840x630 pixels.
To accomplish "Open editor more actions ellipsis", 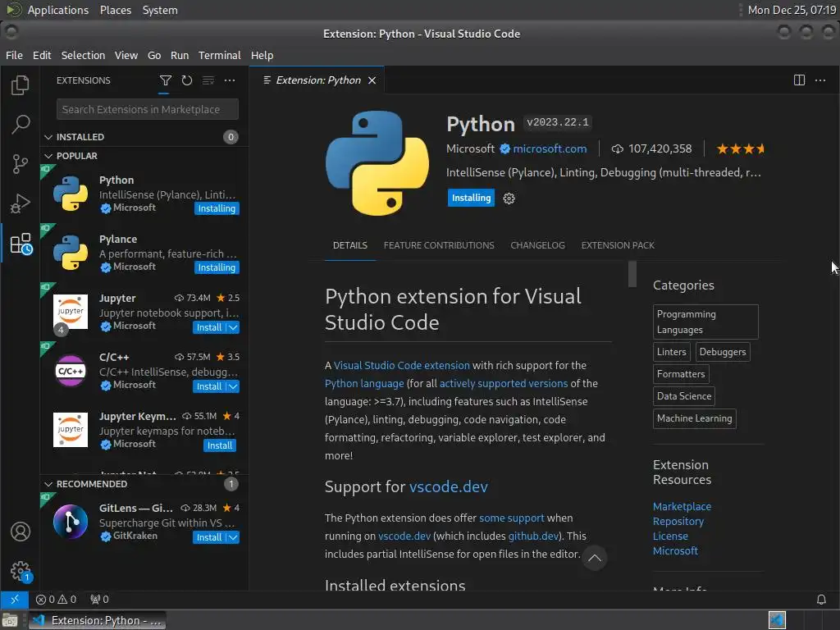I will (x=820, y=80).
